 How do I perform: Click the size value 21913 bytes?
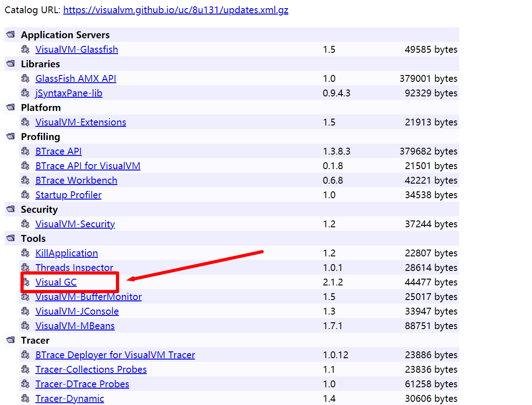[x=431, y=122]
